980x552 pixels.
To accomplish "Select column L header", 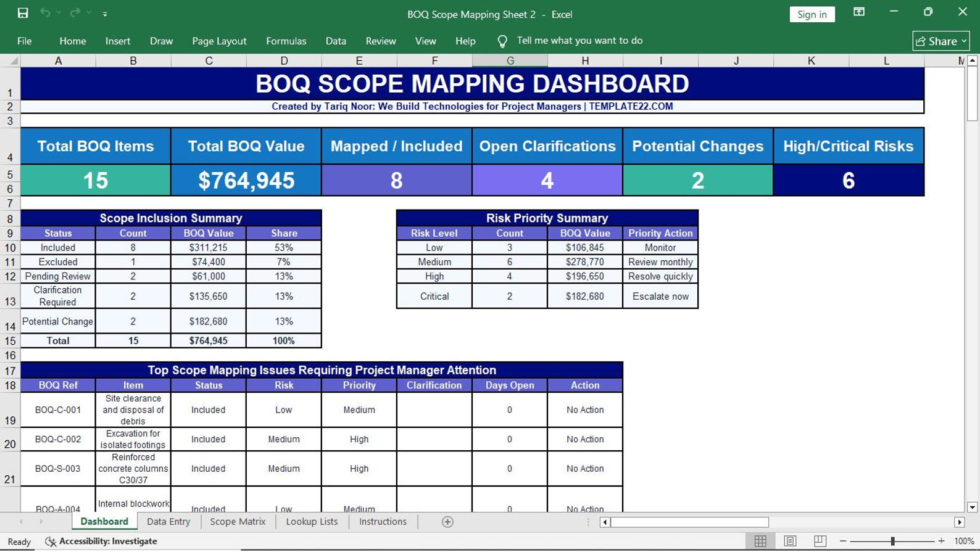I will tap(886, 60).
